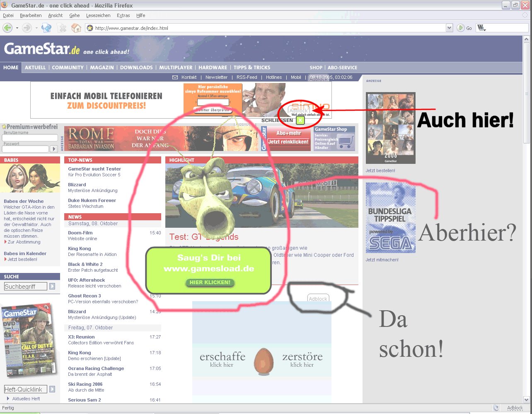
Task: Open the search engine selector with W icon
Action: click(x=481, y=28)
